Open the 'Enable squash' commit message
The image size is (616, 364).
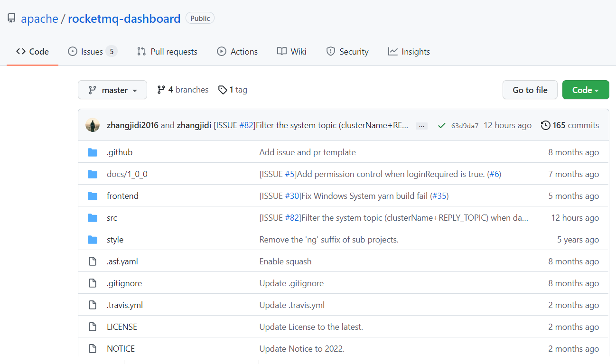pyautogui.click(x=285, y=261)
